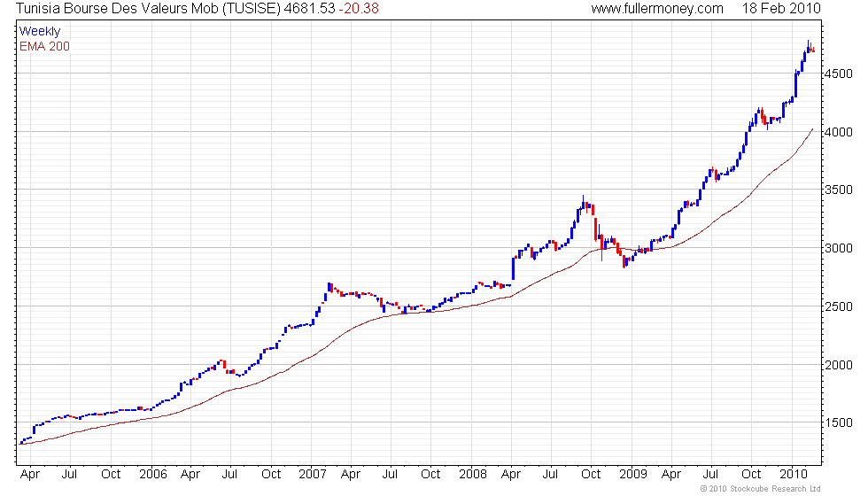Select the last price value 4681.53

tap(309, 8)
